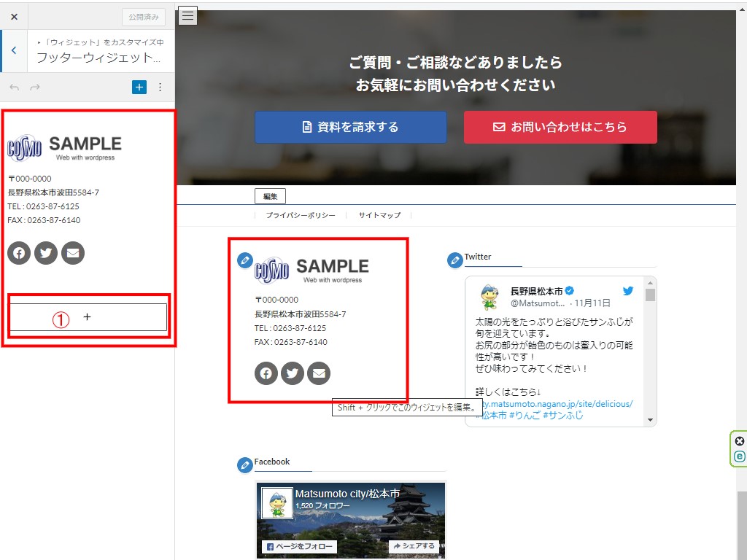
Task: Click the Twitter timeline widget scrollbar
Action: click(650, 350)
